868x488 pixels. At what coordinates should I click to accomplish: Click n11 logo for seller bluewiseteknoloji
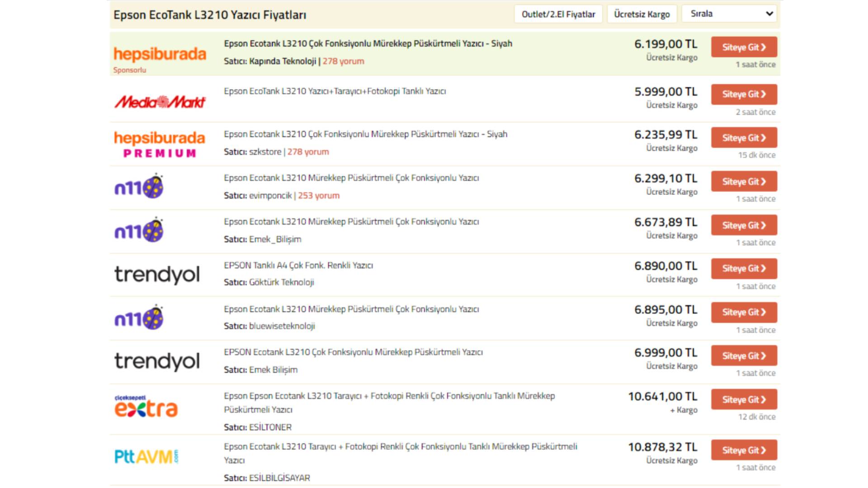click(139, 317)
